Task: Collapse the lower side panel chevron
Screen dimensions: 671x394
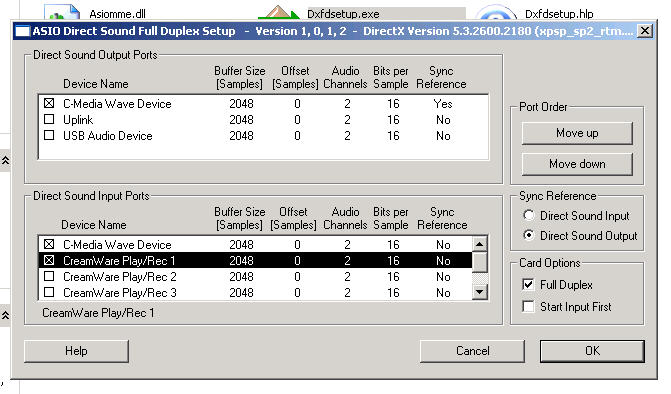Action: click(x=5, y=315)
